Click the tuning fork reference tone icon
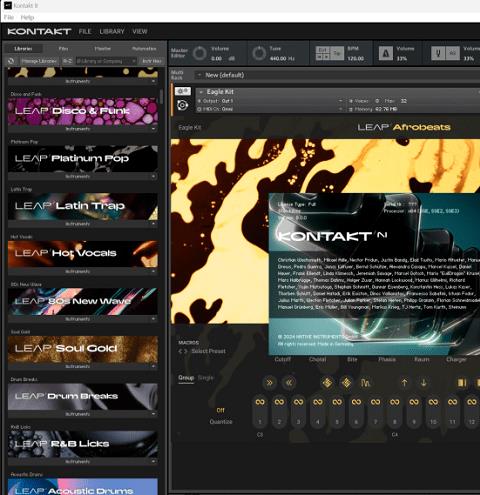The height and width of the screenshot is (495, 480). point(438,53)
